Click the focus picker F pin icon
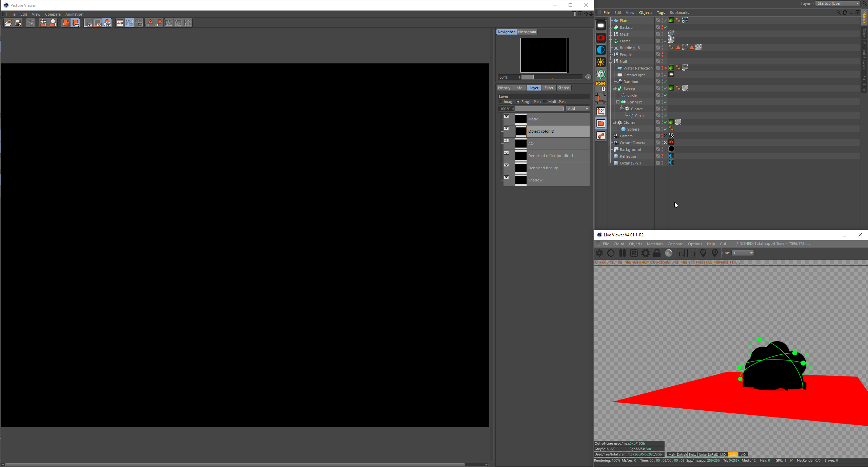 click(x=703, y=253)
